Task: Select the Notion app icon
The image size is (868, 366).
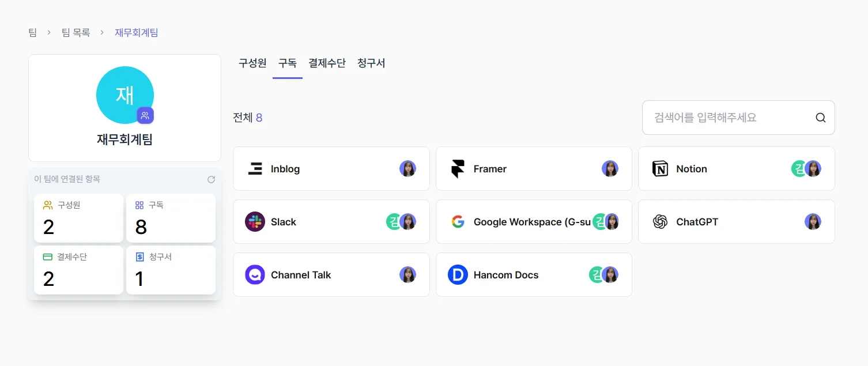Action: 660,168
